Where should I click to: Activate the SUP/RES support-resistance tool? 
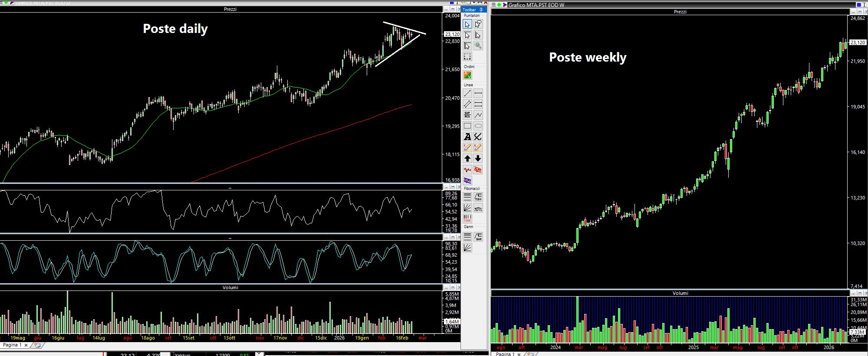click(x=467, y=115)
